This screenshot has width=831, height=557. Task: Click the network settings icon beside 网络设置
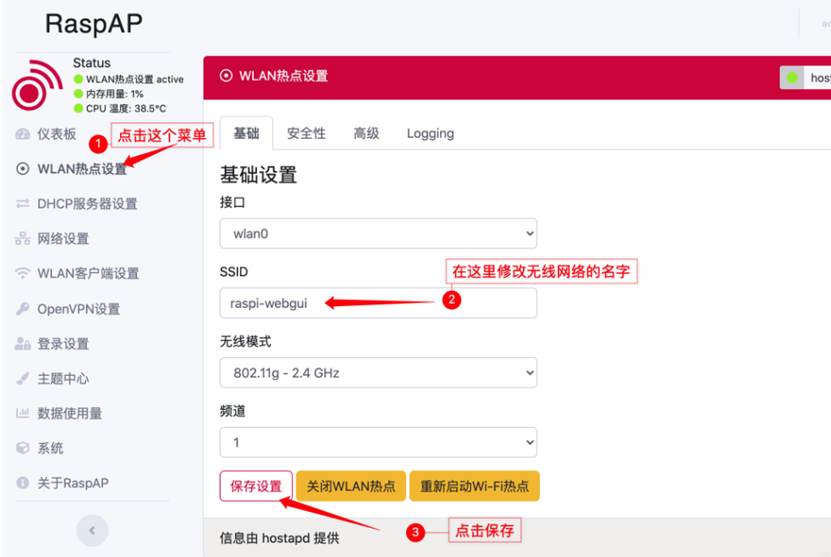(22, 238)
